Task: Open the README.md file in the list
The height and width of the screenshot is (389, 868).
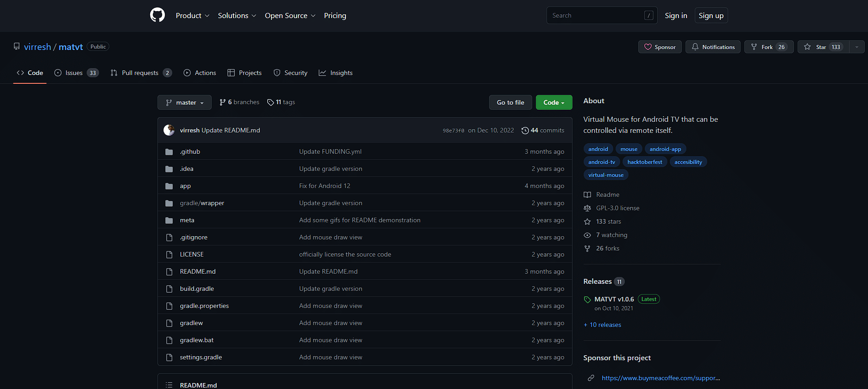Action: pyautogui.click(x=198, y=271)
